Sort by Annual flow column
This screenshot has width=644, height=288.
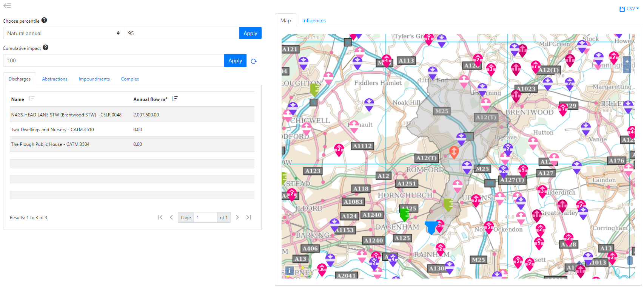[174, 99]
